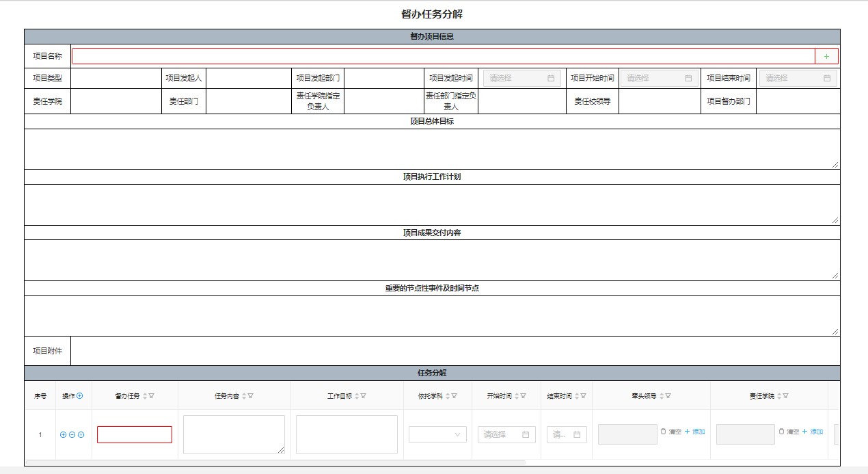Click the green plus beside 项目名称 field
The image size is (868, 474).
pyautogui.click(x=826, y=56)
